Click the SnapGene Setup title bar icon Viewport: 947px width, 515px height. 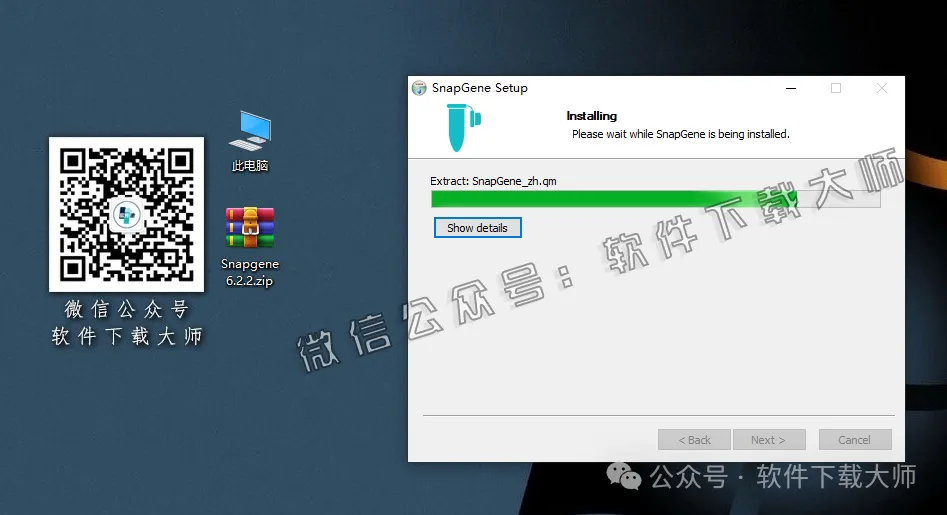(419, 88)
